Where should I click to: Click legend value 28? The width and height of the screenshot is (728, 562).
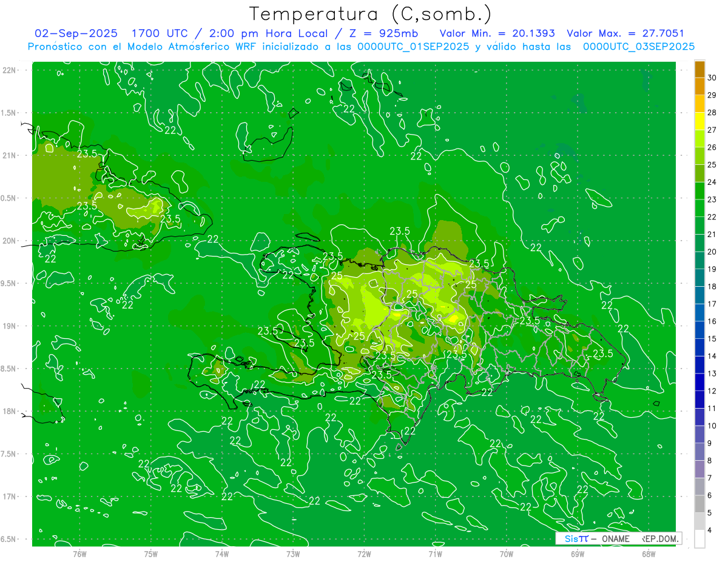pos(712,113)
